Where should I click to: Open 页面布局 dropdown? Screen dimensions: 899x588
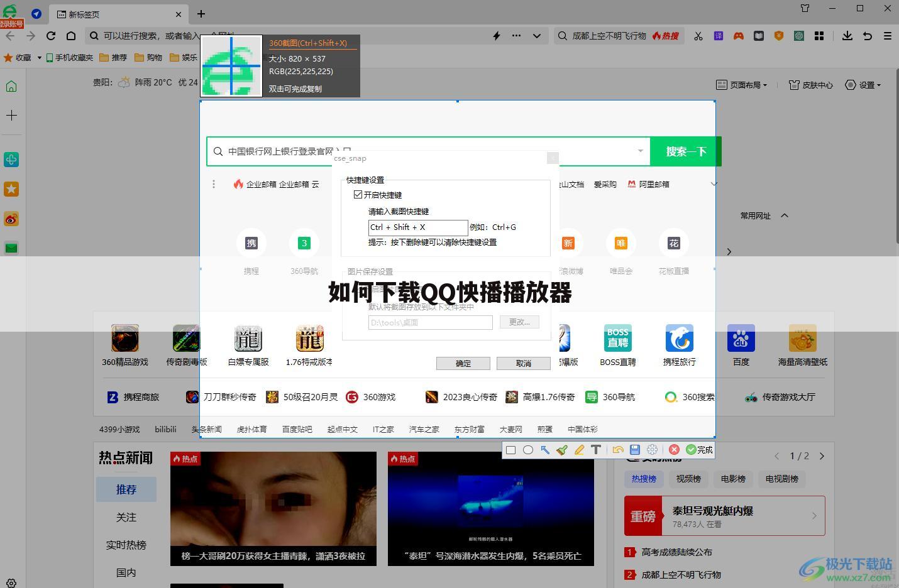742,85
